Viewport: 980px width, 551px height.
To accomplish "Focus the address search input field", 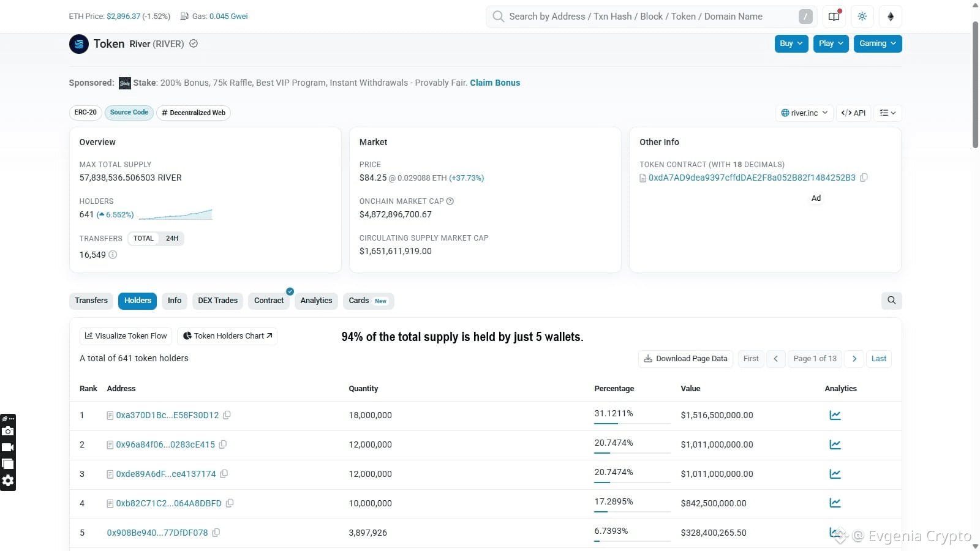I will [650, 17].
